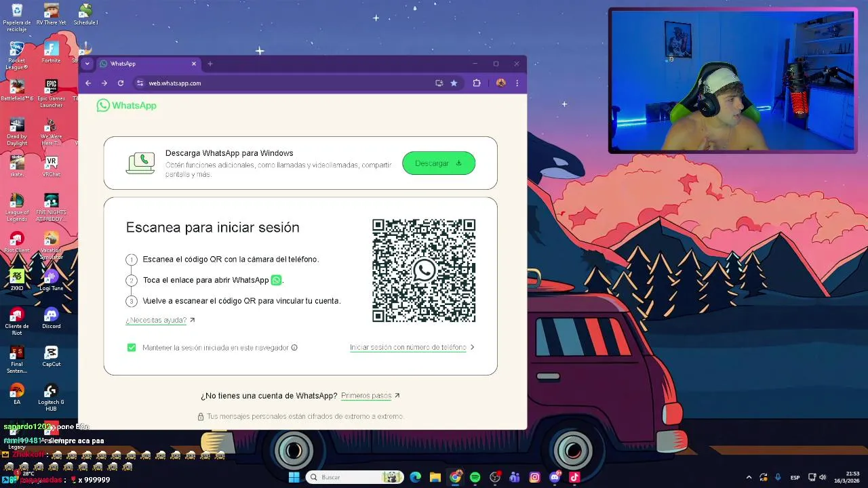The image size is (868, 488).
Task: Select Logi Tune desktop shortcut
Action: [51, 281]
